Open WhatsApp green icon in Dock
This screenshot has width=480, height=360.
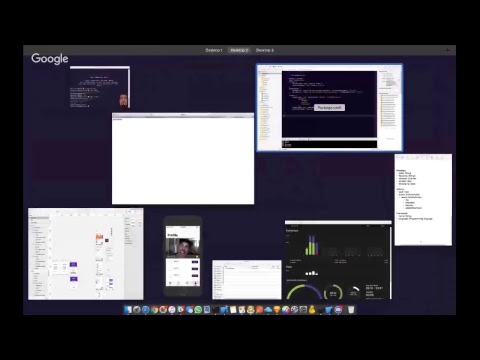pyautogui.click(x=198, y=310)
